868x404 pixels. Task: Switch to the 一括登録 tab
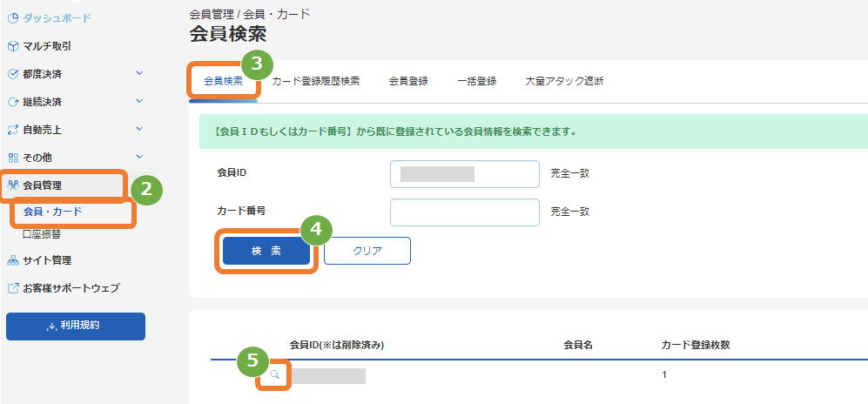476,81
